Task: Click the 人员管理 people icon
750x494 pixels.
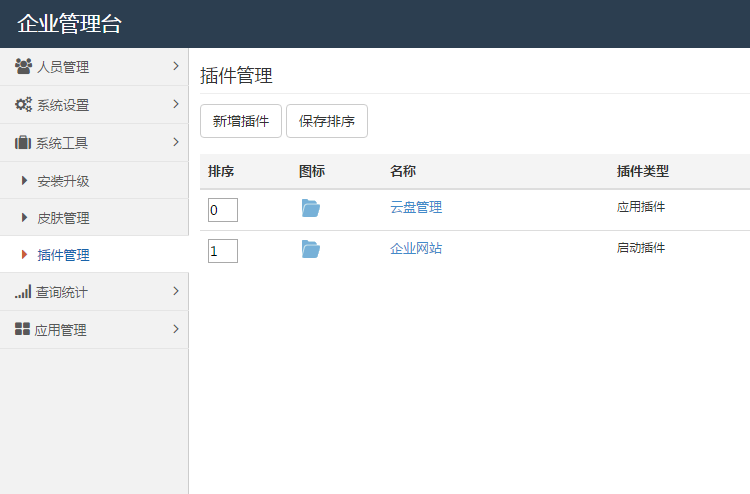Action: click(x=23, y=67)
